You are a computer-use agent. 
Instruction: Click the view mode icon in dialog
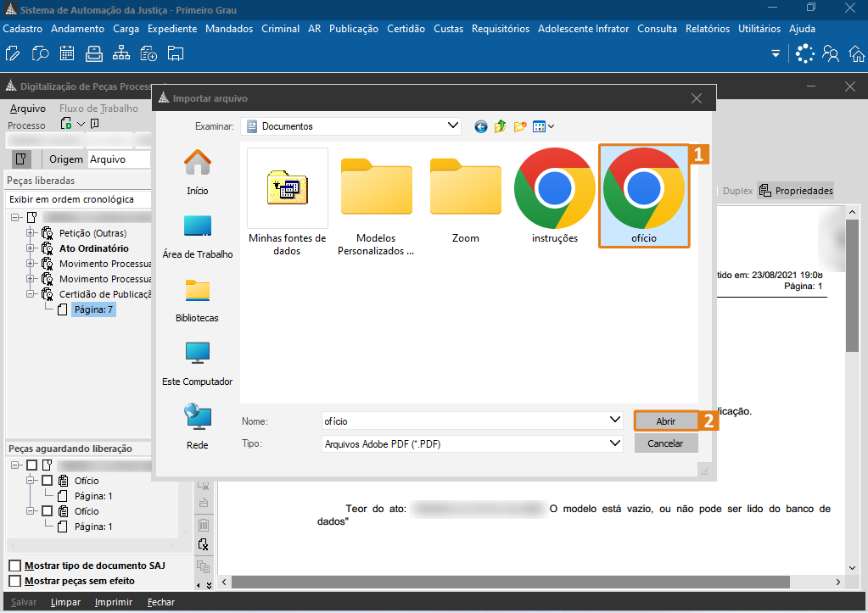[x=539, y=126]
